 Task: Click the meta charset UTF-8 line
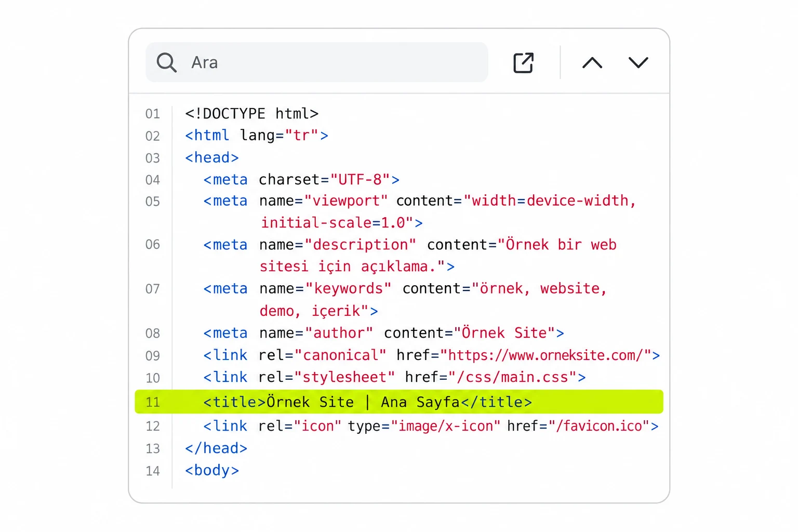[x=301, y=180]
